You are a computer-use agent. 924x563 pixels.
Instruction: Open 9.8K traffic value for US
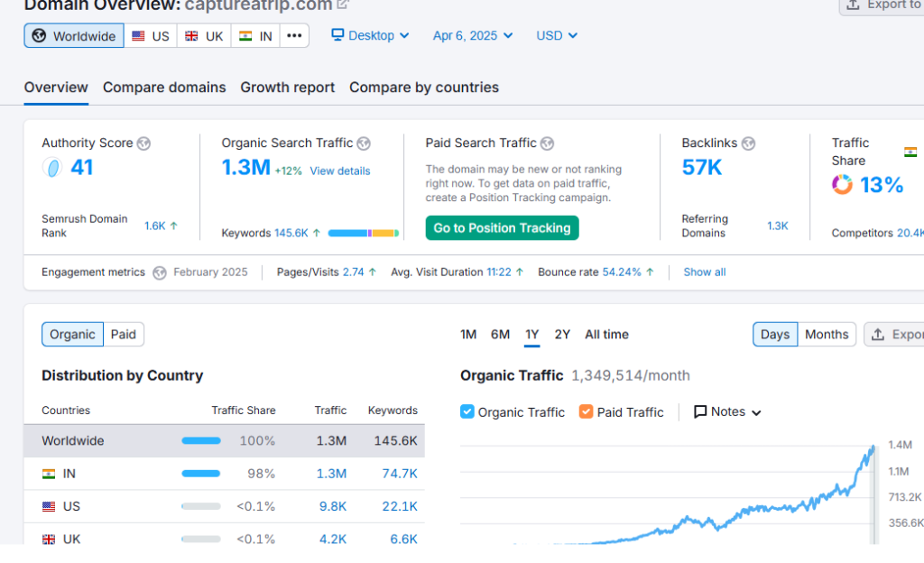click(332, 506)
